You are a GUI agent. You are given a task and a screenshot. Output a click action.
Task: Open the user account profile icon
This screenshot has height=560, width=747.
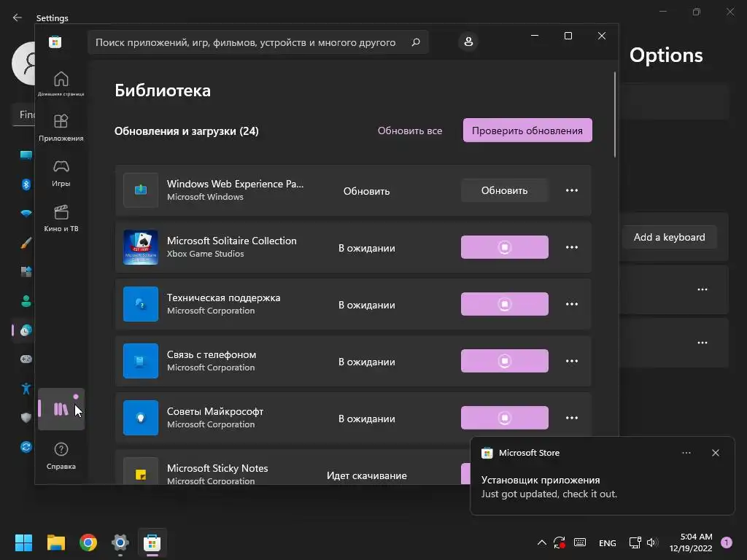pyautogui.click(x=468, y=42)
